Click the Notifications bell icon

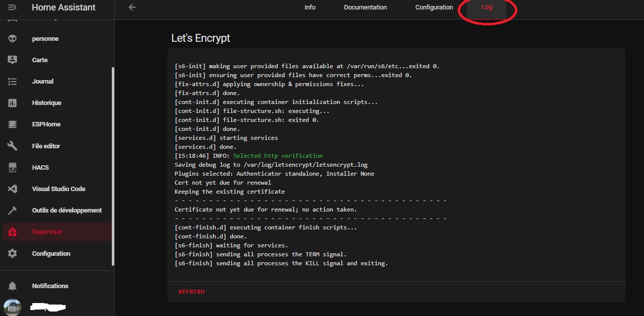12,286
